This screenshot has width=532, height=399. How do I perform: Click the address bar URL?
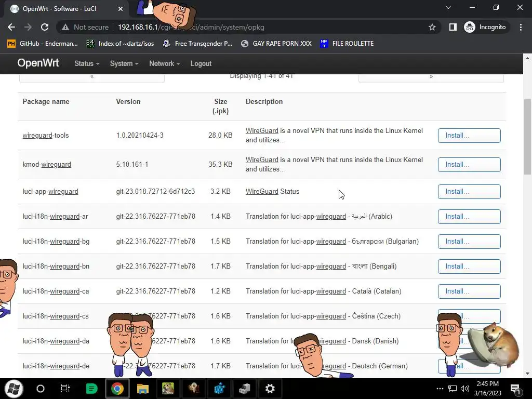tap(191, 27)
